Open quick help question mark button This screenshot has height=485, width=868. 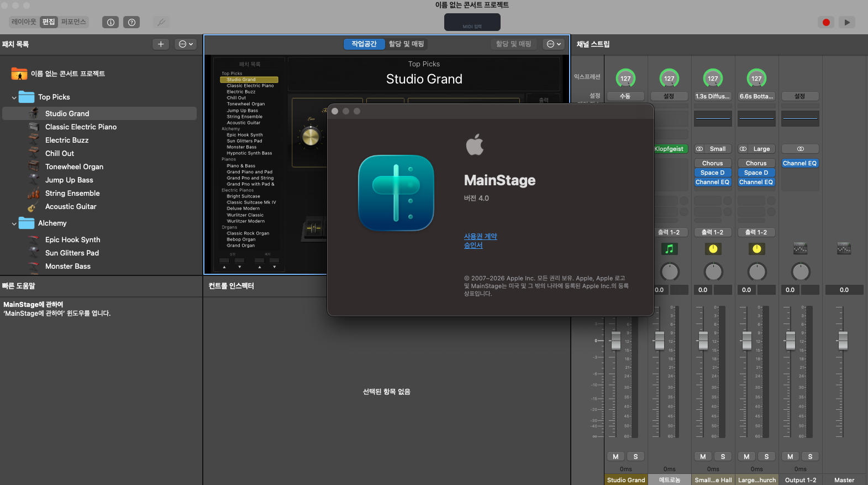(131, 22)
